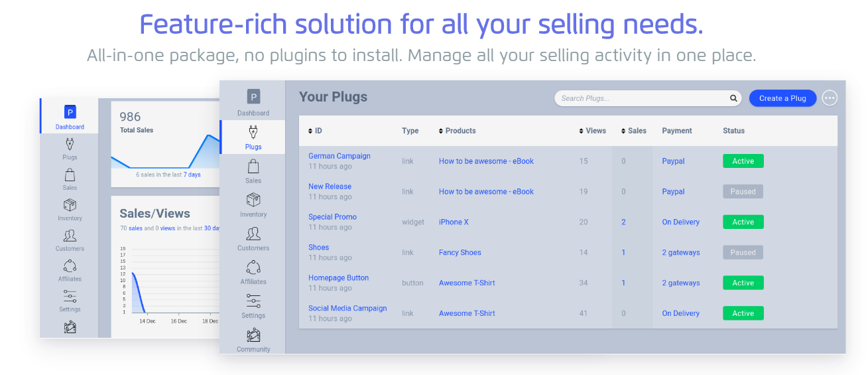
Task: Open Sales icon in front sidebar
Action: click(253, 167)
